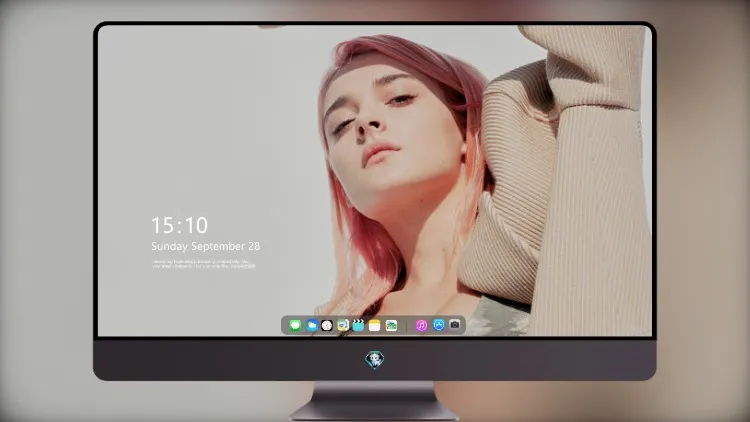The image size is (750, 422).
Task: Click the date text Sunday September 28
Action: click(206, 246)
